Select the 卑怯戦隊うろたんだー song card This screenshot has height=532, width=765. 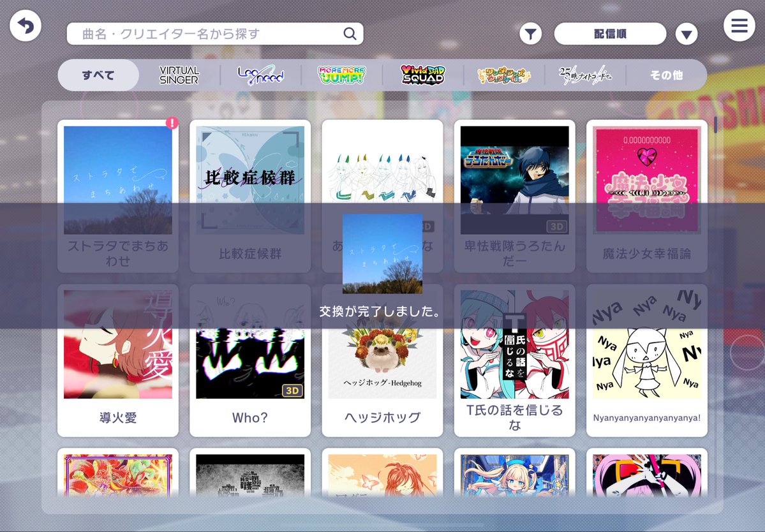coord(515,196)
